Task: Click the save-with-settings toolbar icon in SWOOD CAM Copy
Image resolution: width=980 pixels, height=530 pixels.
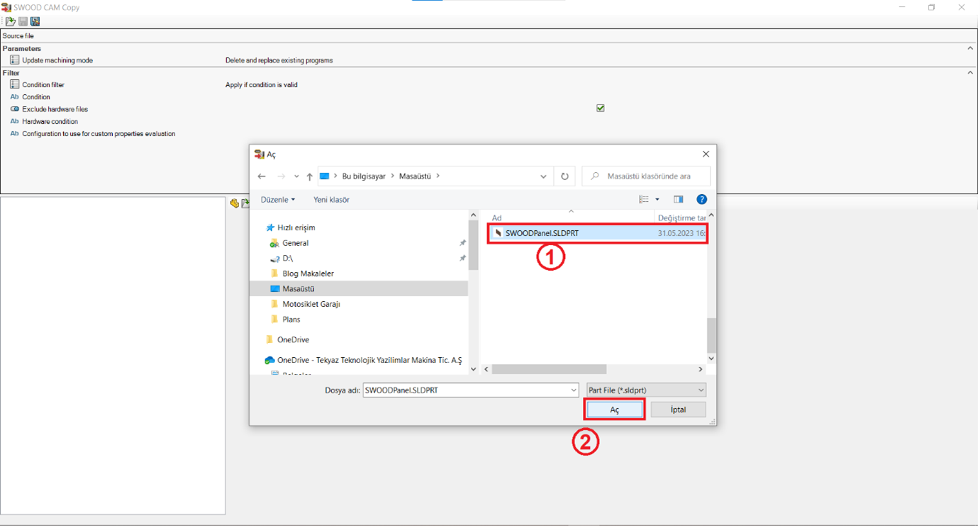Action: pyautogui.click(x=35, y=21)
